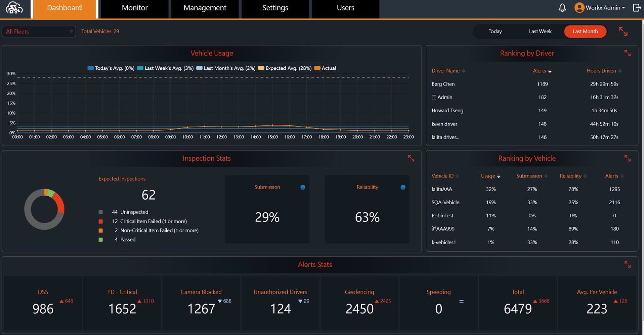
Task: Click the Submission info icon
Action: (x=303, y=187)
